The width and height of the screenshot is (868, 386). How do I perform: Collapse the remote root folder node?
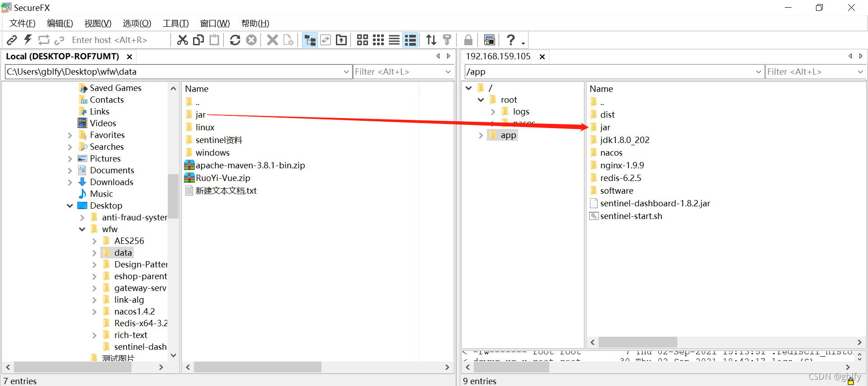tap(481, 100)
